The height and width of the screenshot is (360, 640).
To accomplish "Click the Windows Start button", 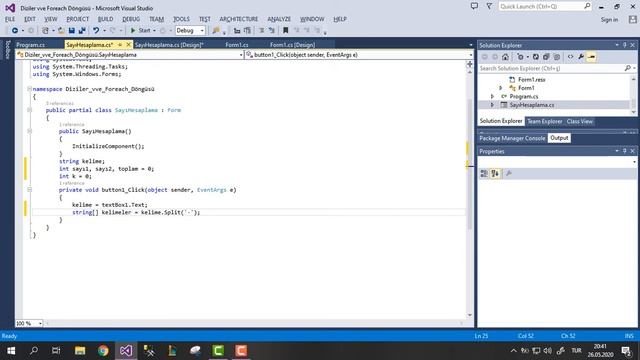I will tap(11, 351).
